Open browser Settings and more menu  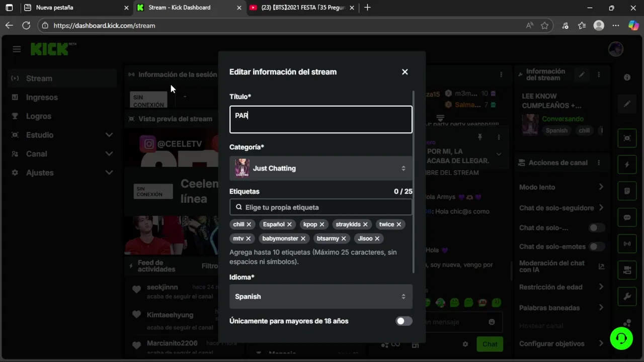click(616, 26)
